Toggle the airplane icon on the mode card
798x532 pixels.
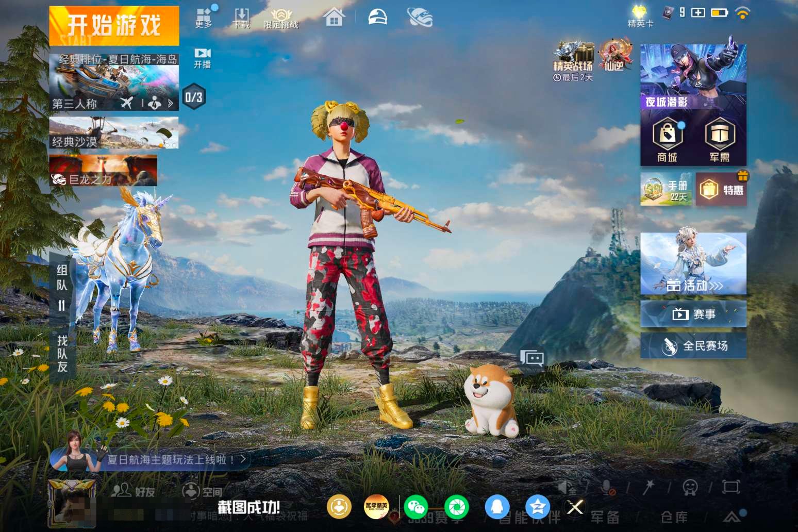coord(127,103)
